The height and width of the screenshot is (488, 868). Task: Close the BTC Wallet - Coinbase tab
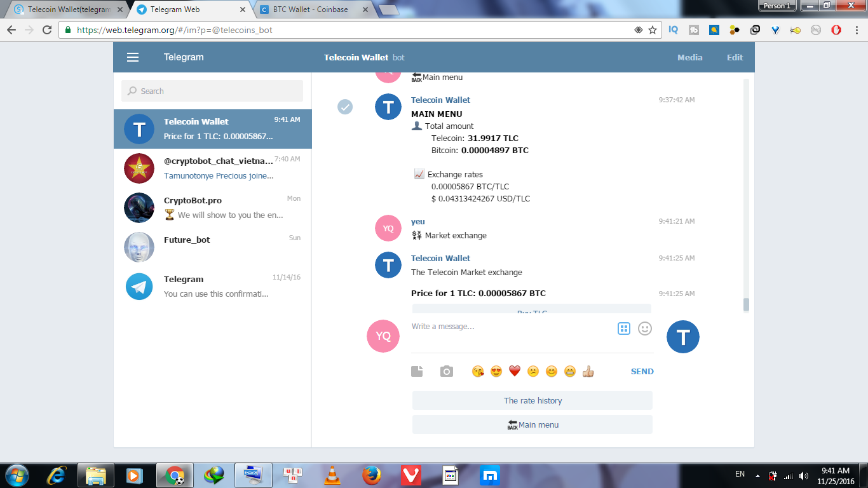(365, 10)
